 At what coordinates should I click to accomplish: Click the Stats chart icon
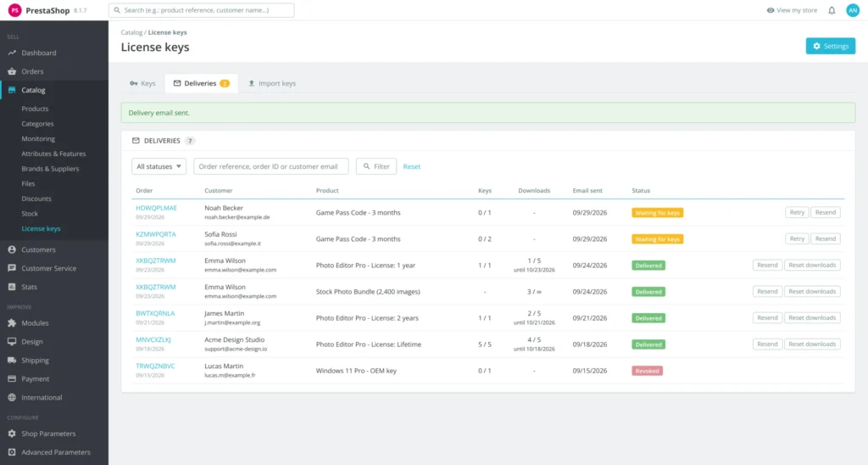pos(12,287)
